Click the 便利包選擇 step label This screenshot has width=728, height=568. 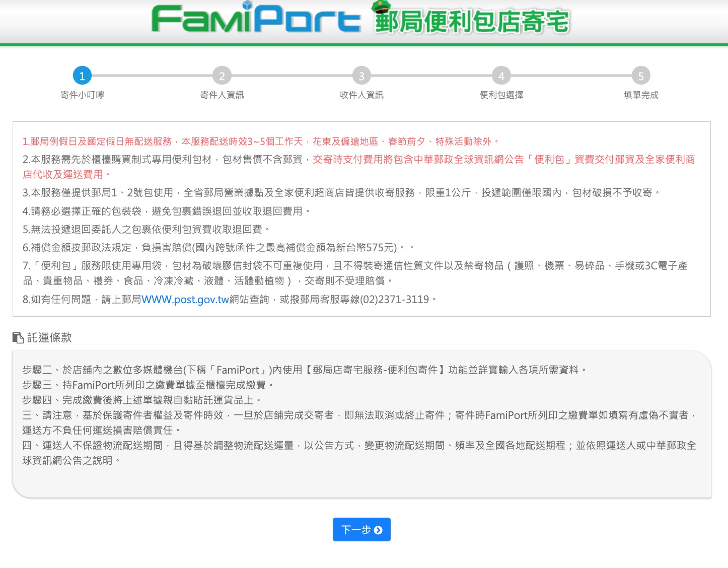coord(501,95)
